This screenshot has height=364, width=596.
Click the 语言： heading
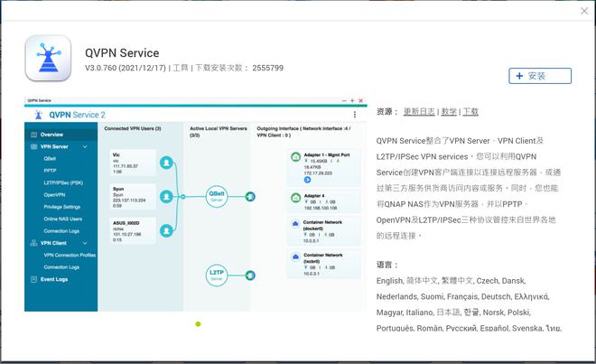pyautogui.click(x=387, y=265)
